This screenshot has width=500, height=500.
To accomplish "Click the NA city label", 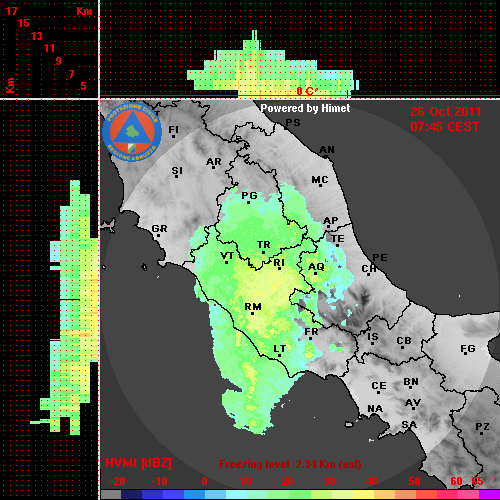I will [375, 408].
